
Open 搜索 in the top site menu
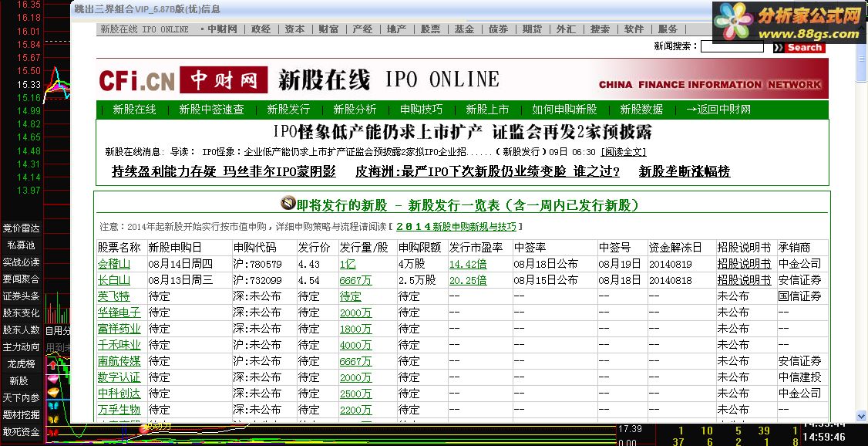click(x=600, y=29)
